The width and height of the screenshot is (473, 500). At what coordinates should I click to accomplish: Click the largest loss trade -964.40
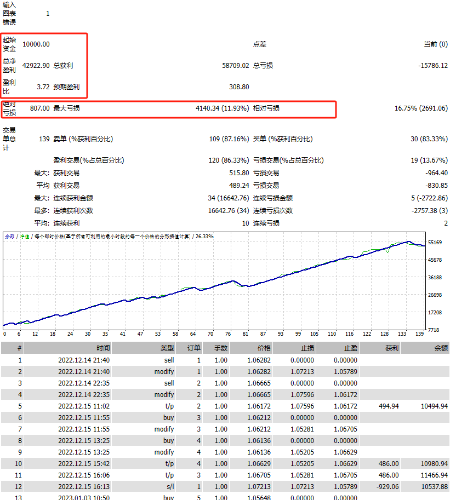point(437,173)
